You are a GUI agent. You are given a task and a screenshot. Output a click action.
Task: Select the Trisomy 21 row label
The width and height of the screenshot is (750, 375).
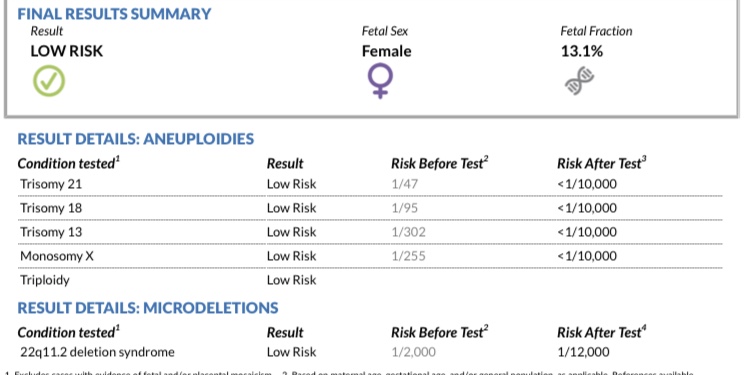51,184
